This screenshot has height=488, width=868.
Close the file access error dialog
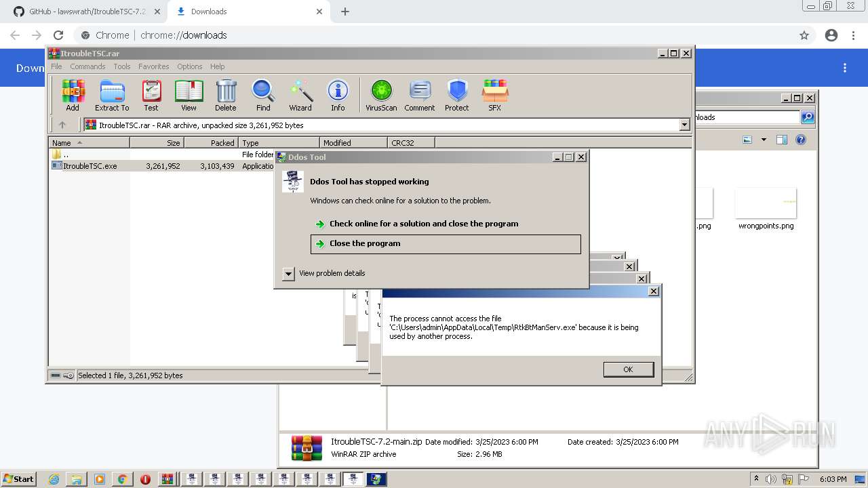tap(653, 291)
